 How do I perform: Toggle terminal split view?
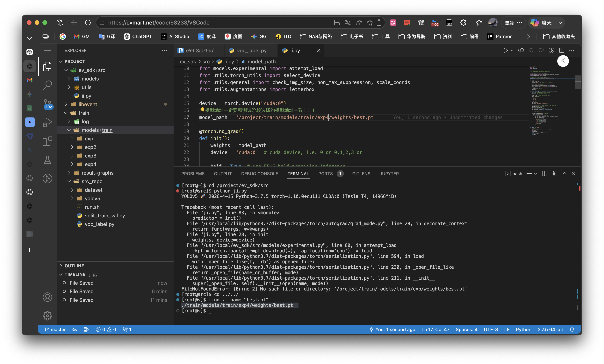(x=544, y=174)
